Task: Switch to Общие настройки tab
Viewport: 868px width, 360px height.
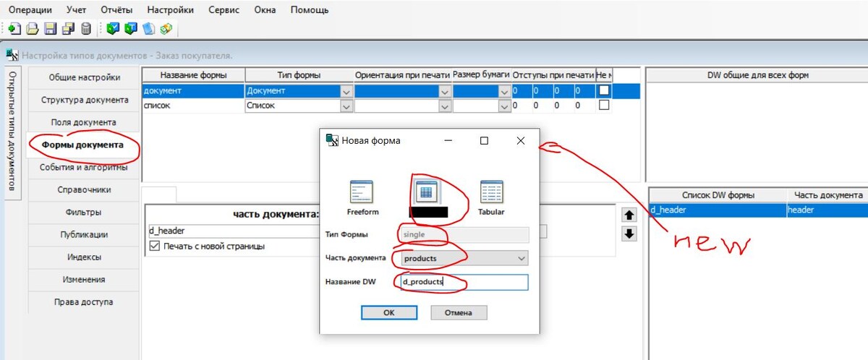Action: tap(85, 77)
